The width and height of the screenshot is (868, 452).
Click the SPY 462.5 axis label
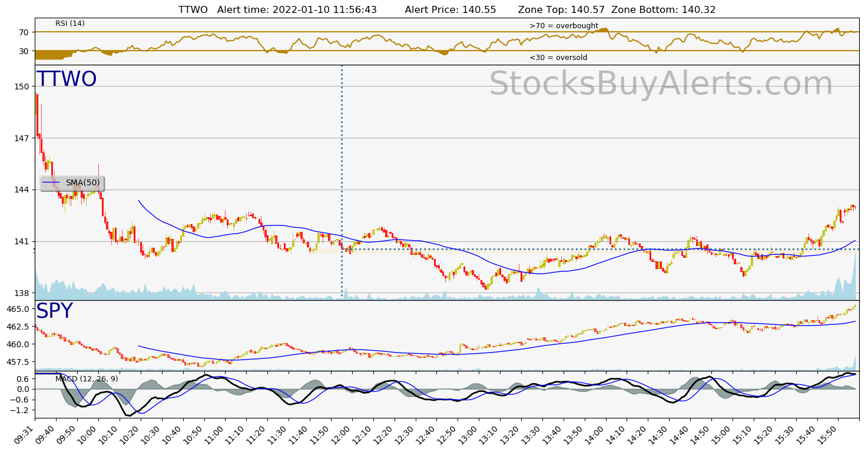point(18,327)
